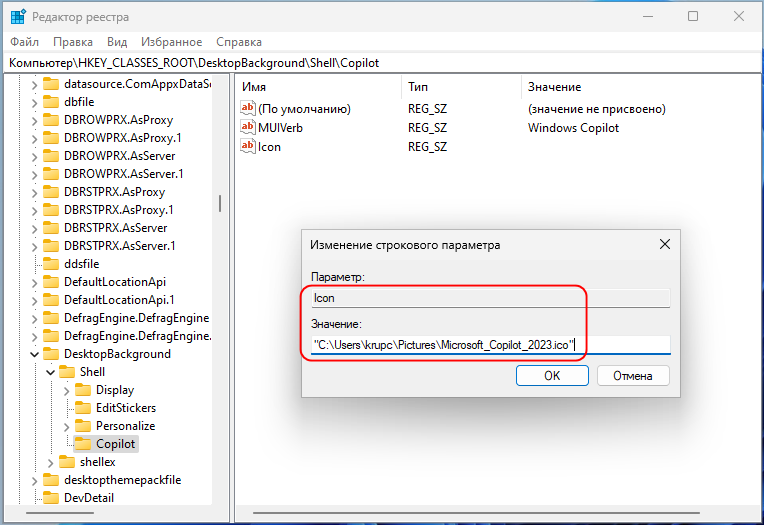
Task: Click the Shell folder icon
Action: [67, 371]
